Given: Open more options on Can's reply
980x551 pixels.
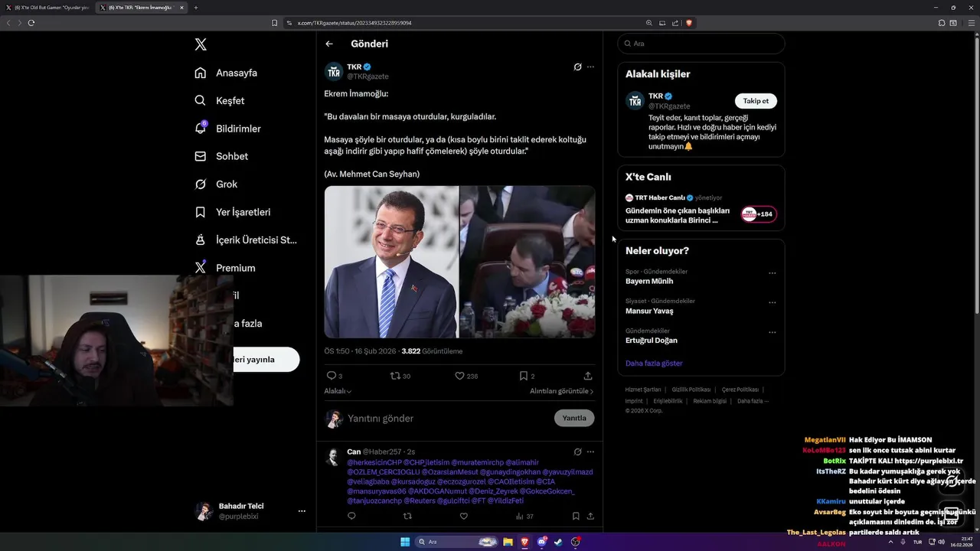Looking at the screenshot, I should point(590,452).
